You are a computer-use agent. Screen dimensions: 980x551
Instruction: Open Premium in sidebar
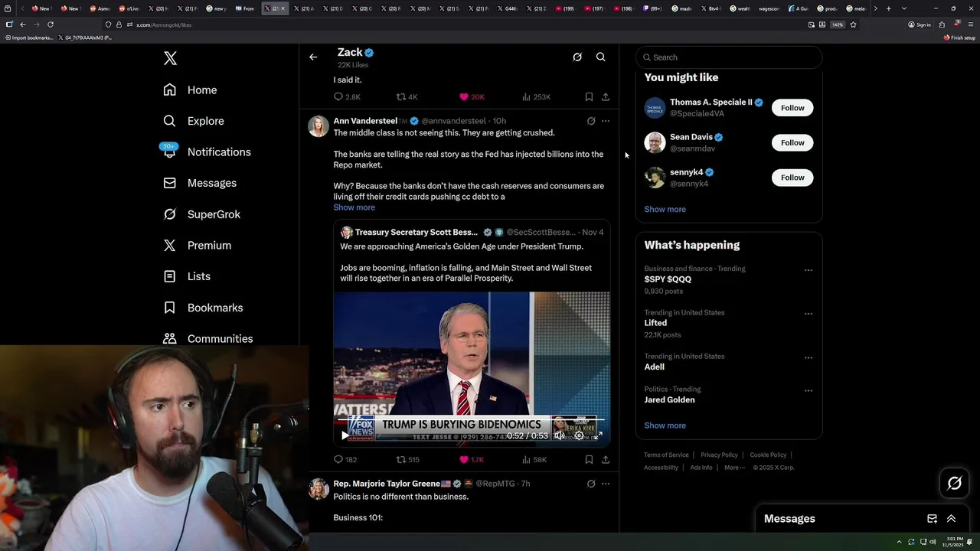coord(198,246)
